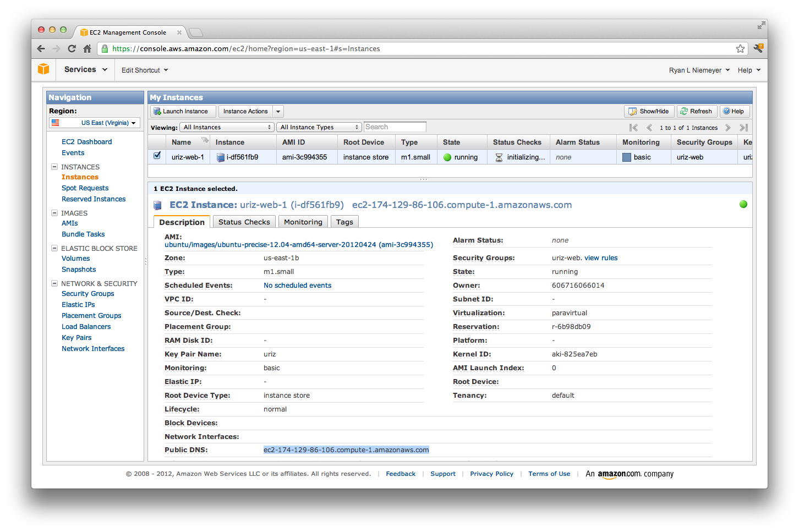Click the AWS cube icon in the top bar
This screenshot has height=532, width=799.
(x=43, y=70)
